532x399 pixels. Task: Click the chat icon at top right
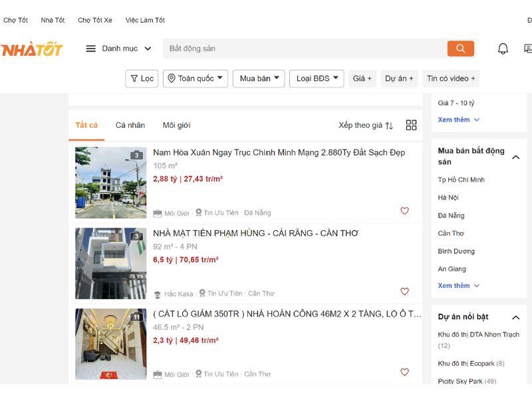(x=528, y=49)
